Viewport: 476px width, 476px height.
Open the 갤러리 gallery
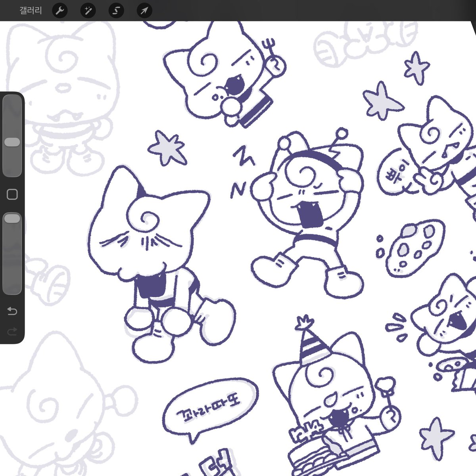pos(31,11)
